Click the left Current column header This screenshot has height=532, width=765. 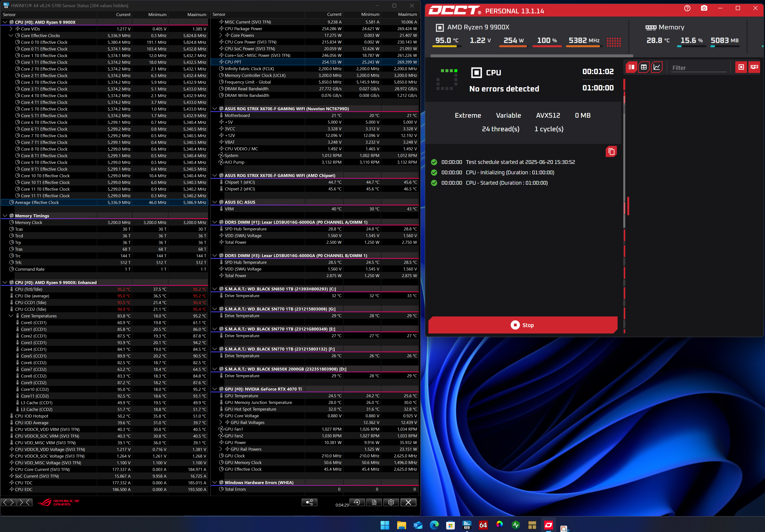(115, 15)
